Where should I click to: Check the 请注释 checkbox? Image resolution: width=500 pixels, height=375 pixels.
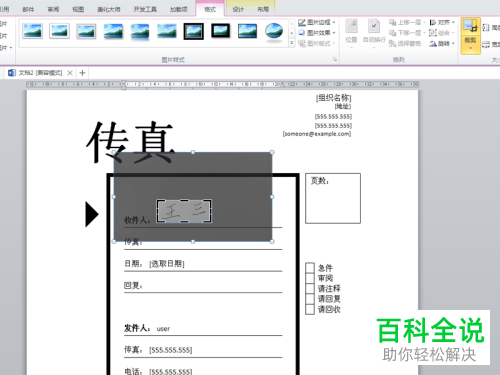[310, 288]
